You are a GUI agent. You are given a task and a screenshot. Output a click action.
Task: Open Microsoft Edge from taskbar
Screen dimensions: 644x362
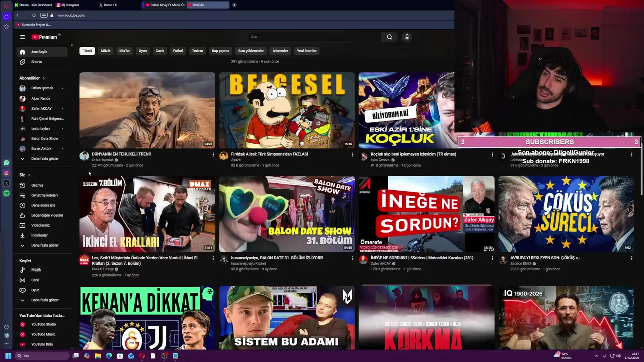[109, 356]
